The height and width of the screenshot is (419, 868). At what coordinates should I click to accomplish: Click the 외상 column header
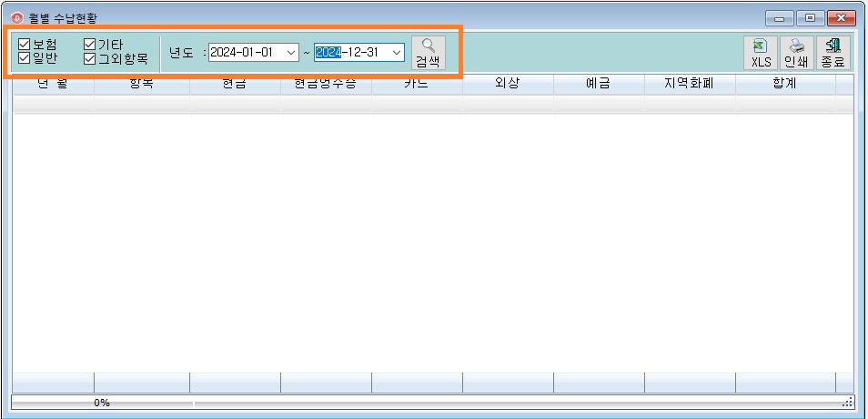point(508,84)
